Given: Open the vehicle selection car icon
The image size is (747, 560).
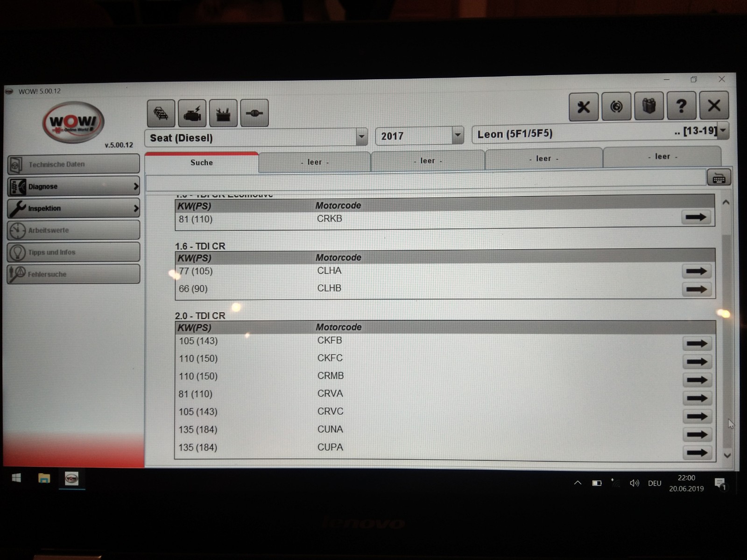Looking at the screenshot, I should click(x=161, y=113).
